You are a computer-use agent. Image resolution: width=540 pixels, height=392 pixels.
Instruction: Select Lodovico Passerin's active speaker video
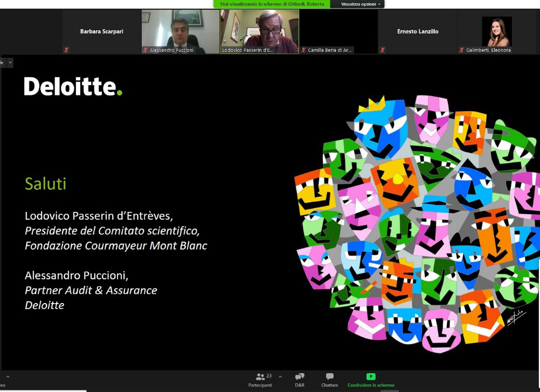[260, 31]
